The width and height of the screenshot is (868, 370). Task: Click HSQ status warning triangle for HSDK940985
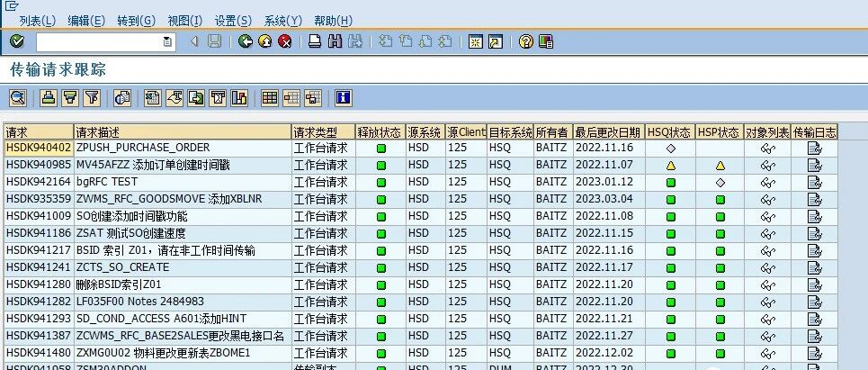(x=671, y=166)
